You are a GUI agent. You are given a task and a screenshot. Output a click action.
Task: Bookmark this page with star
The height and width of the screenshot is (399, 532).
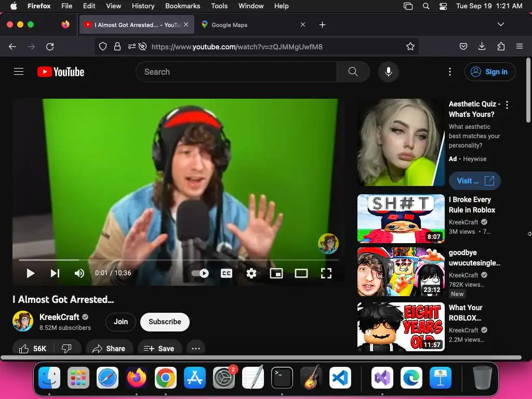pos(410,46)
